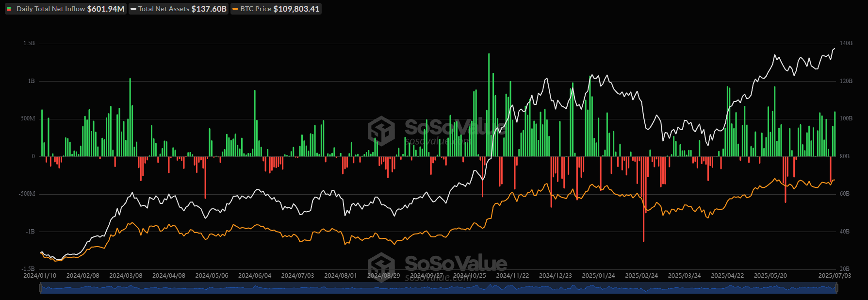Click the $109,803.41 BTC price value
The height and width of the screenshot is (300, 868).
point(296,9)
